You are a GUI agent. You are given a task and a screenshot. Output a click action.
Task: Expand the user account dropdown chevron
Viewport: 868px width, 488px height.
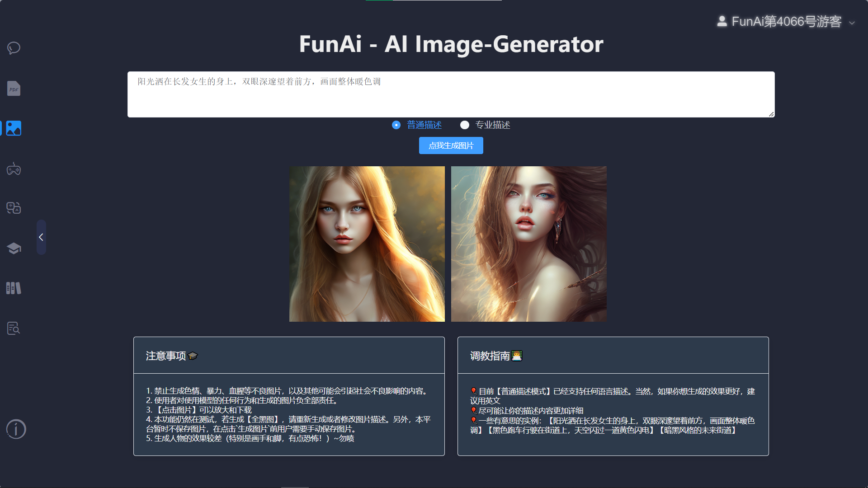pos(852,23)
